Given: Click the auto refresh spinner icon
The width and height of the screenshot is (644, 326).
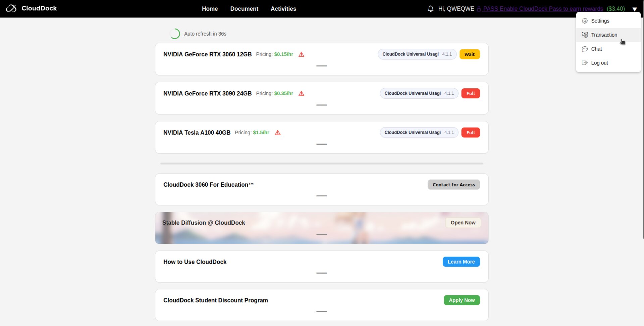Looking at the screenshot, I should point(174,34).
